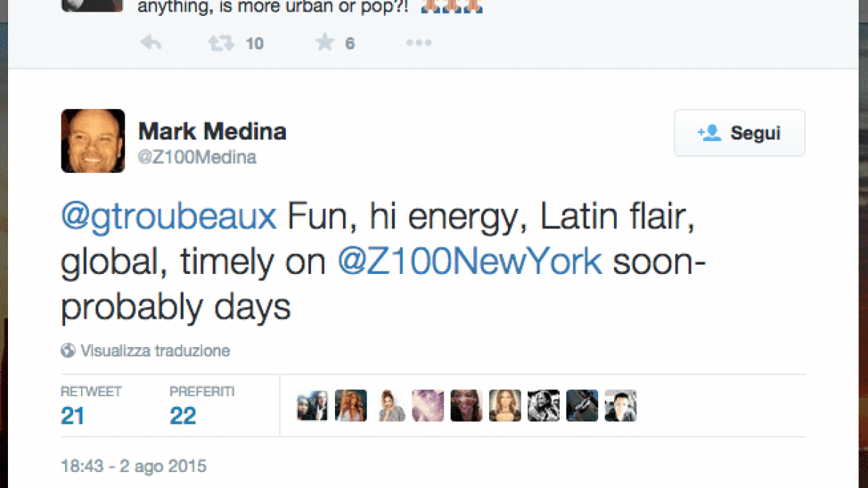
Task: Click the reply arrow icon
Action: [150, 43]
